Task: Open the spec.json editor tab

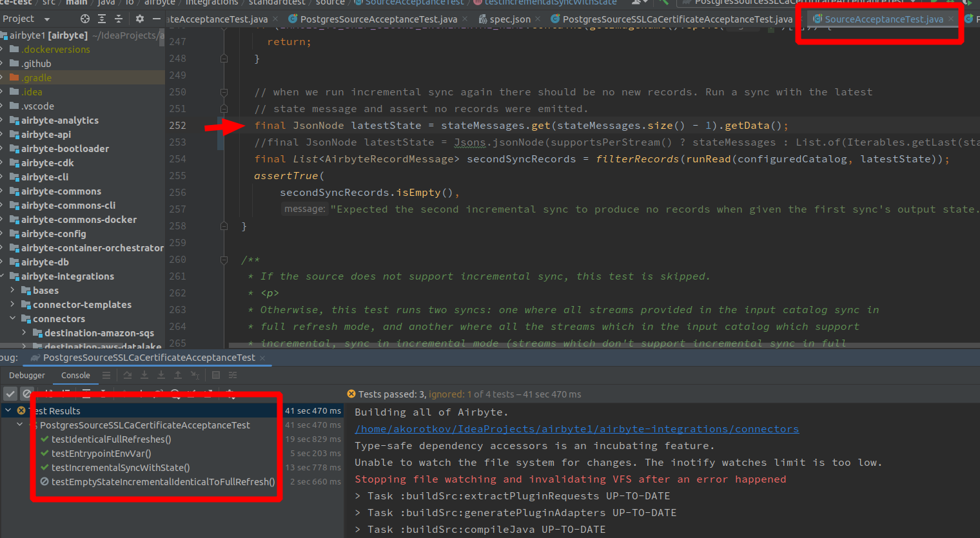Action: click(x=510, y=19)
